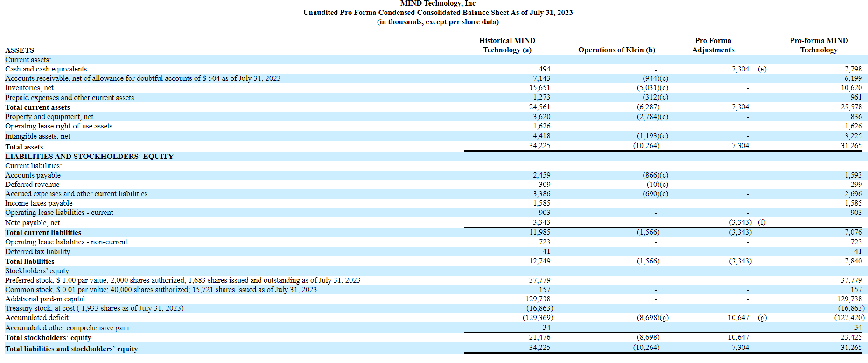Click Prepaid expenses and other current assets
The image size is (868, 363).
70,98
